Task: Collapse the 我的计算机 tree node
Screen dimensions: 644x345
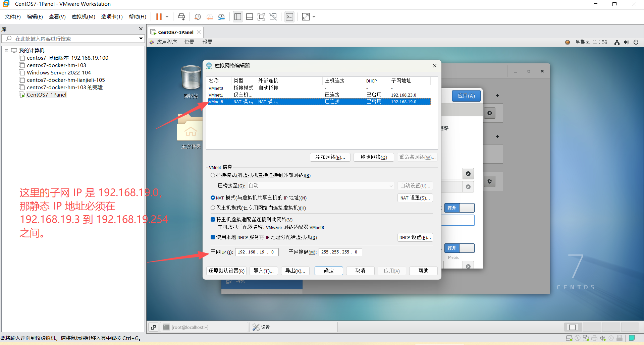Action: (x=6, y=51)
